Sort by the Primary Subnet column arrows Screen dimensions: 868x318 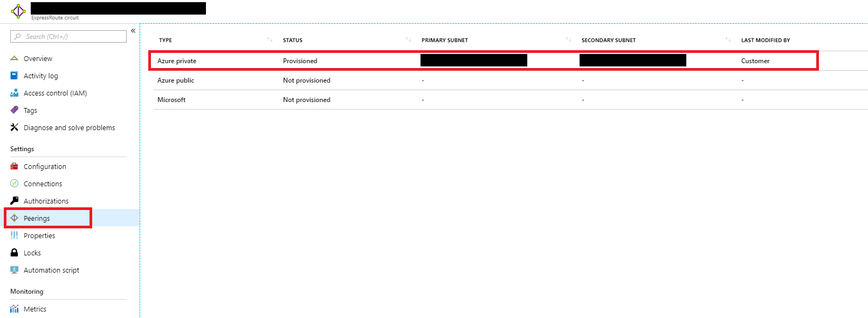(568, 40)
